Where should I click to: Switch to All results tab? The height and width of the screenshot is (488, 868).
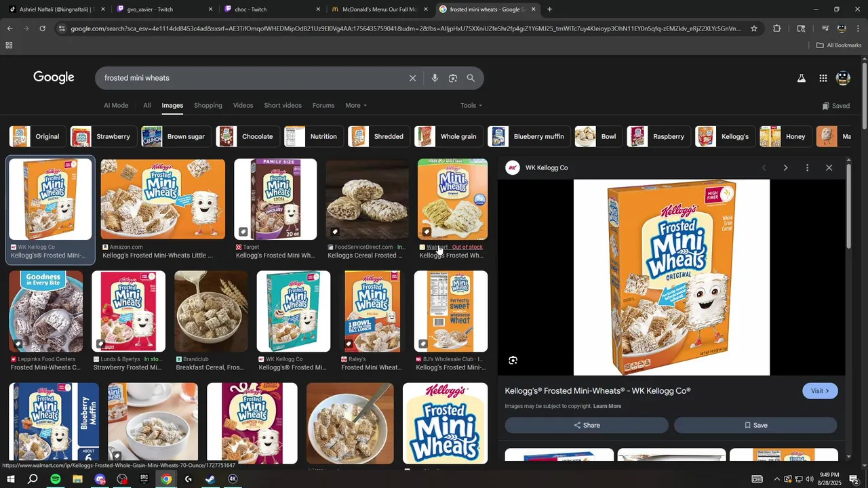(147, 105)
